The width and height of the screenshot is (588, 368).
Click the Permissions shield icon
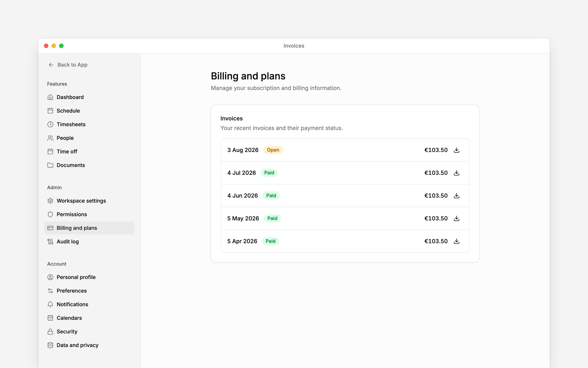tap(50, 214)
